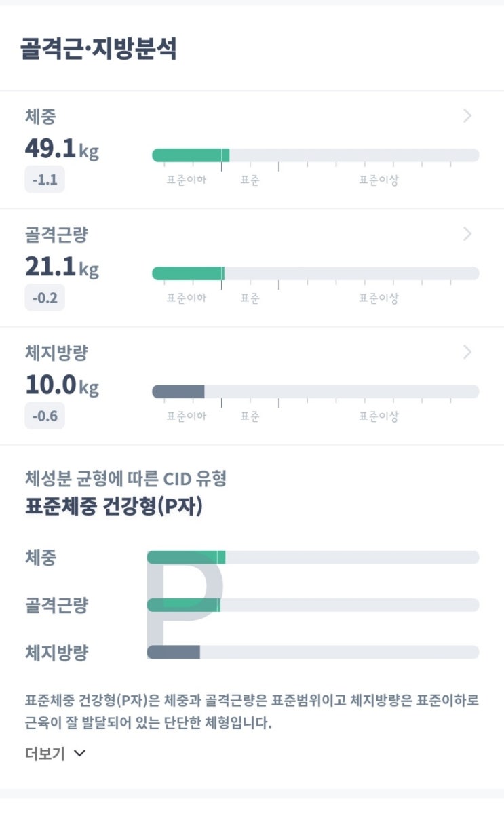504x814 pixels.
Task: Tap the -0.6 body fat change badge
Action: tap(45, 416)
